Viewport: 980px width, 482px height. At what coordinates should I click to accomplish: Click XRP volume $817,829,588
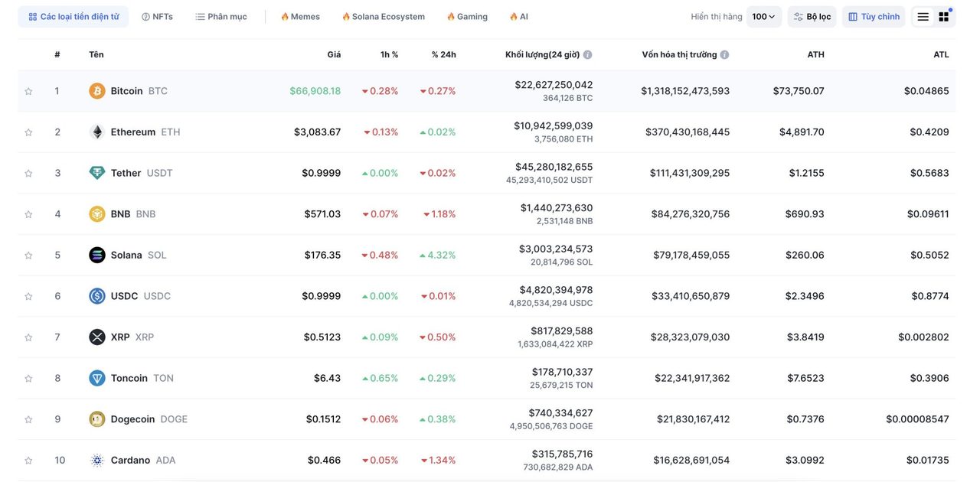562,331
